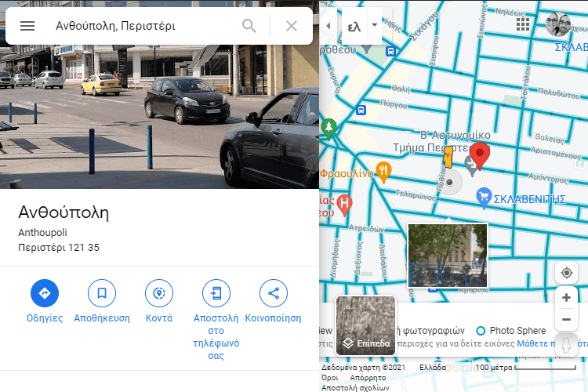588x392 pixels.
Task: Click the red location pin on map
Action: (480, 155)
